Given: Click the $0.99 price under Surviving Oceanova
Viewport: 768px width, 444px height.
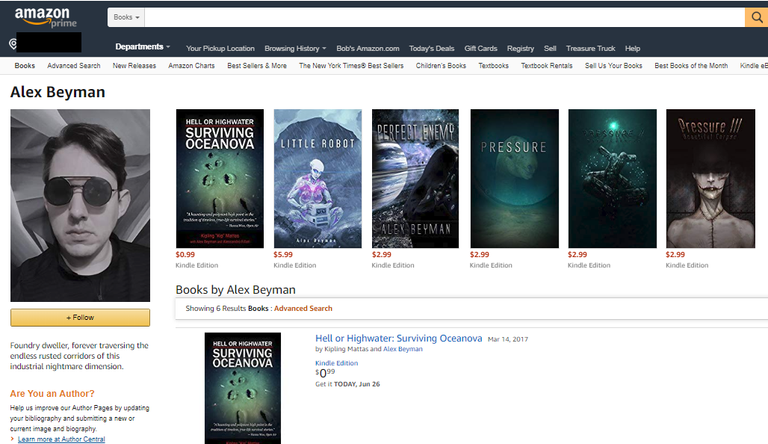Looking at the screenshot, I should pyautogui.click(x=185, y=254).
